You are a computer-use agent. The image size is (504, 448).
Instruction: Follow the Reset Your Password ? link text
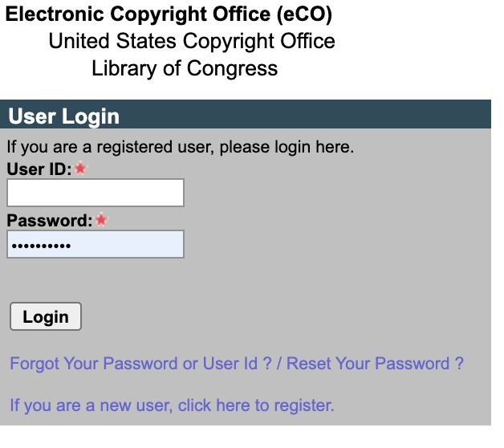pos(375,364)
